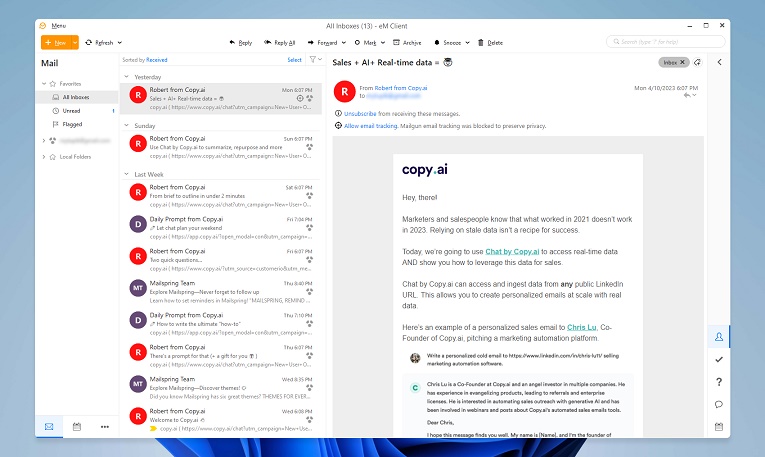Image resolution: width=765 pixels, height=457 pixels.
Task: Compose a new email with New button
Action: coord(56,42)
